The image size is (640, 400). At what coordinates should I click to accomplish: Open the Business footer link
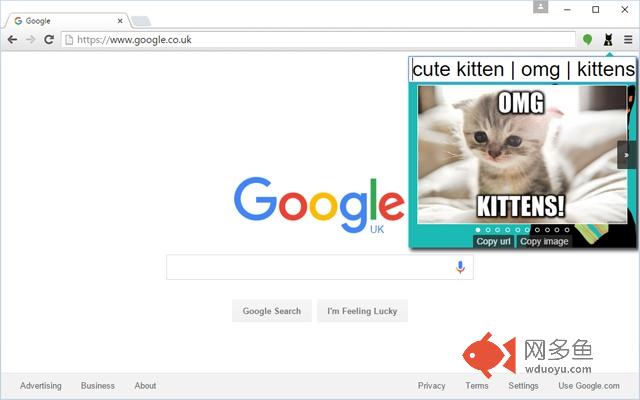[x=98, y=385]
